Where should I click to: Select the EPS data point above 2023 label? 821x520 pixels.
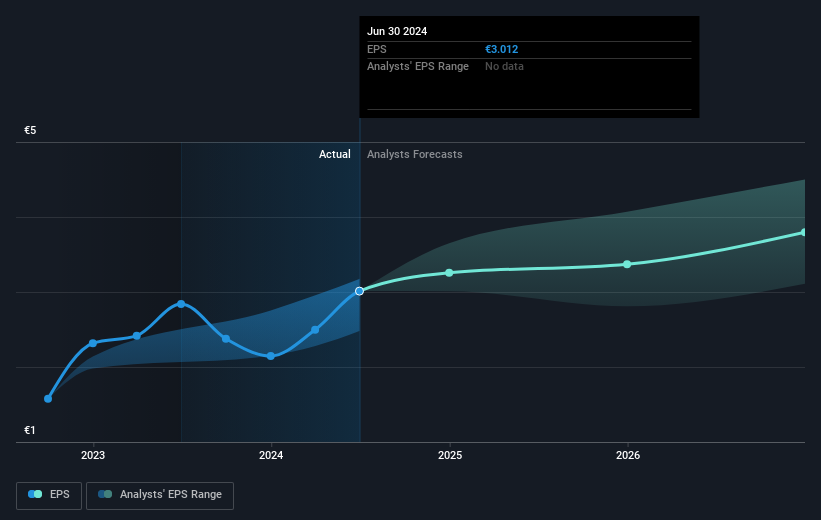pos(93,343)
